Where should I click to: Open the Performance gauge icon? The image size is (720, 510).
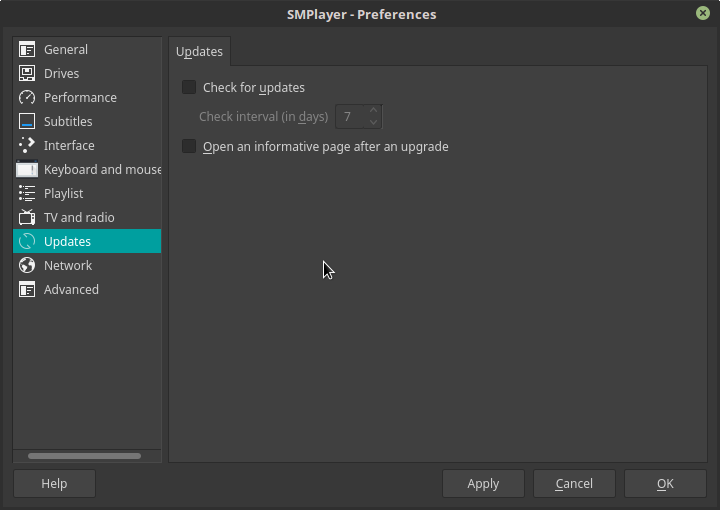27,98
